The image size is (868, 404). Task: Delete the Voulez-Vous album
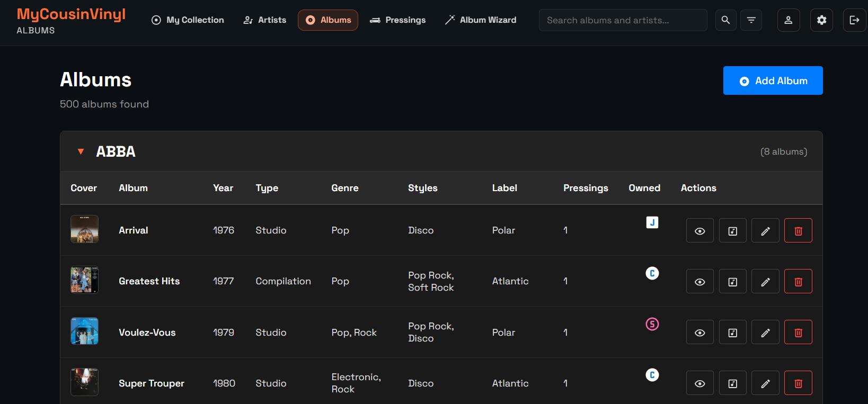point(798,332)
